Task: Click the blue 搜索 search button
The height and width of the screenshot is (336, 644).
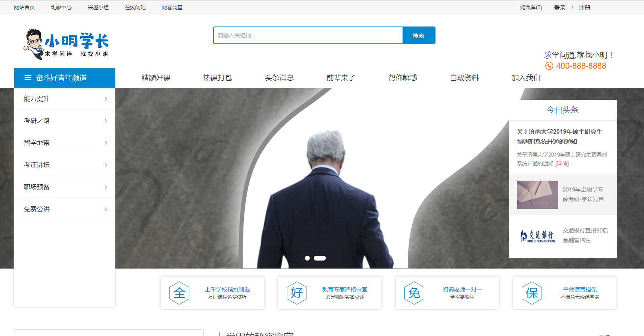Action: pos(419,35)
